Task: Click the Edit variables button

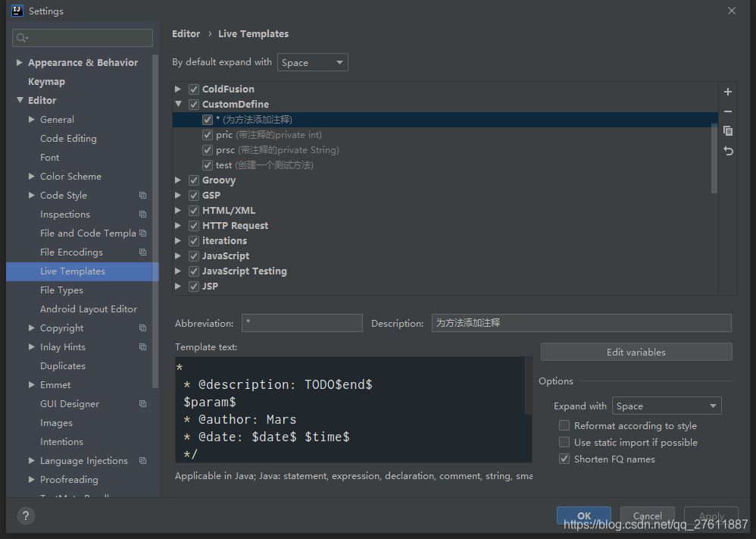Action: [636, 352]
